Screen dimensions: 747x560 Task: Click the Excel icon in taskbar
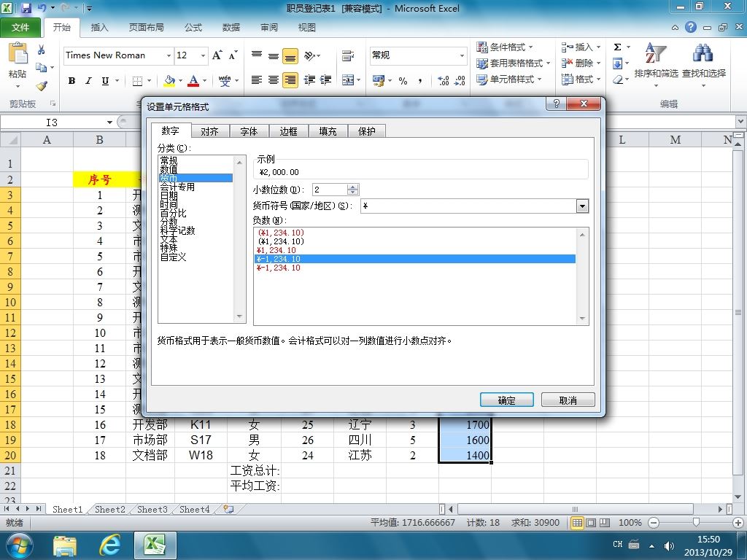[155, 545]
